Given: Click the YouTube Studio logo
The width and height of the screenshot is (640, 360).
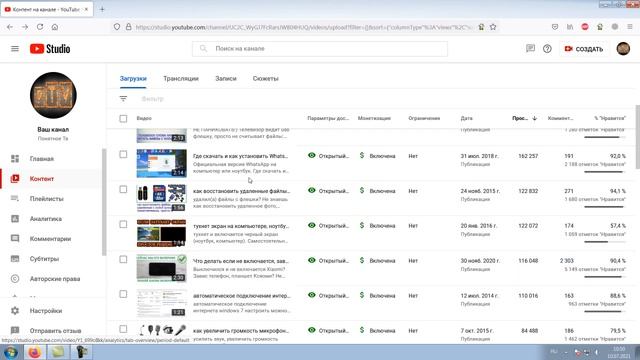Looking at the screenshot, I should 50,49.
